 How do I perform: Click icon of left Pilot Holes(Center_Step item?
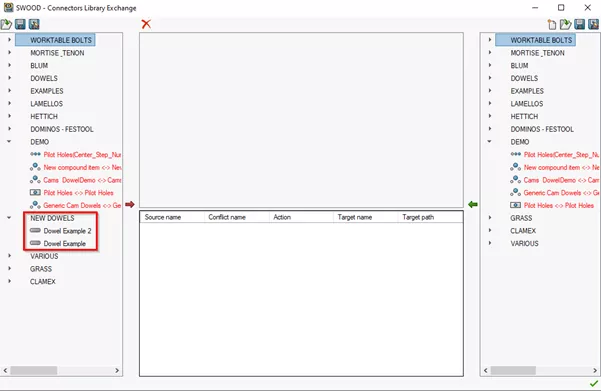coord(35,154)
